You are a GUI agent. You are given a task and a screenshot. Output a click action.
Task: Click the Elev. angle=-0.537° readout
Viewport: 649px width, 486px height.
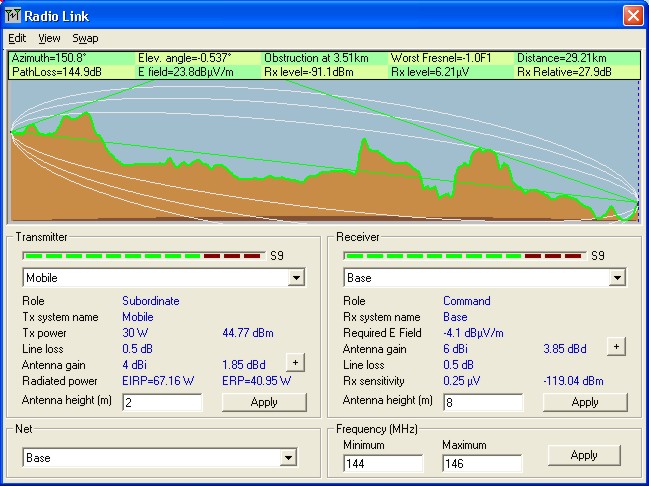(x=185, y=58)
